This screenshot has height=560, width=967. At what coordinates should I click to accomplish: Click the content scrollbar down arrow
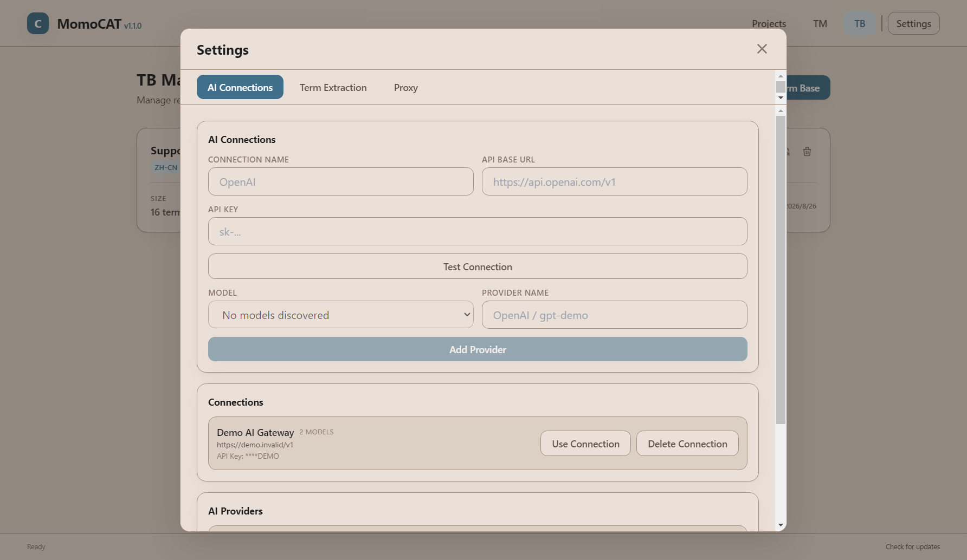tap(781, 525)
